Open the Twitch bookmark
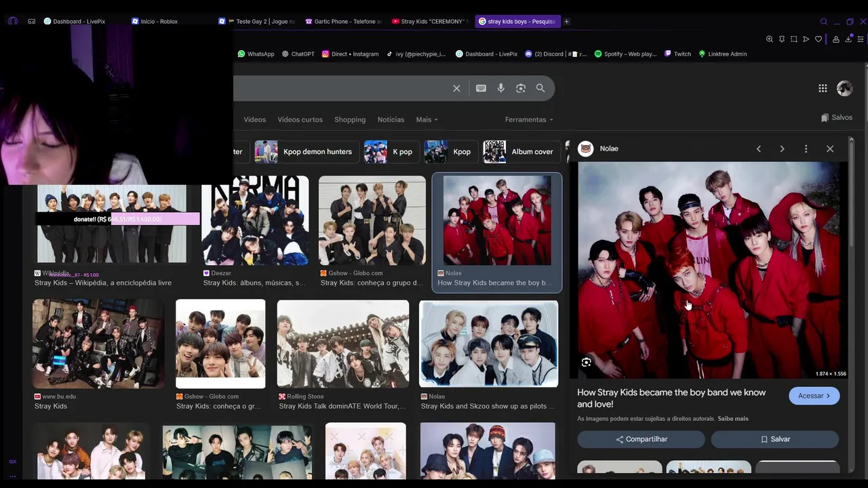The height and width of the screenshot is (488, 868). pos(677,54)
